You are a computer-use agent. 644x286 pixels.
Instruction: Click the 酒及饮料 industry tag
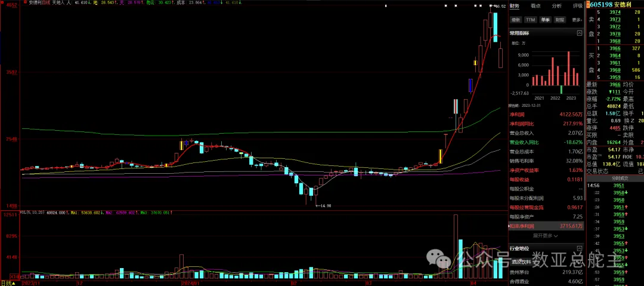[x=522, y=262]
